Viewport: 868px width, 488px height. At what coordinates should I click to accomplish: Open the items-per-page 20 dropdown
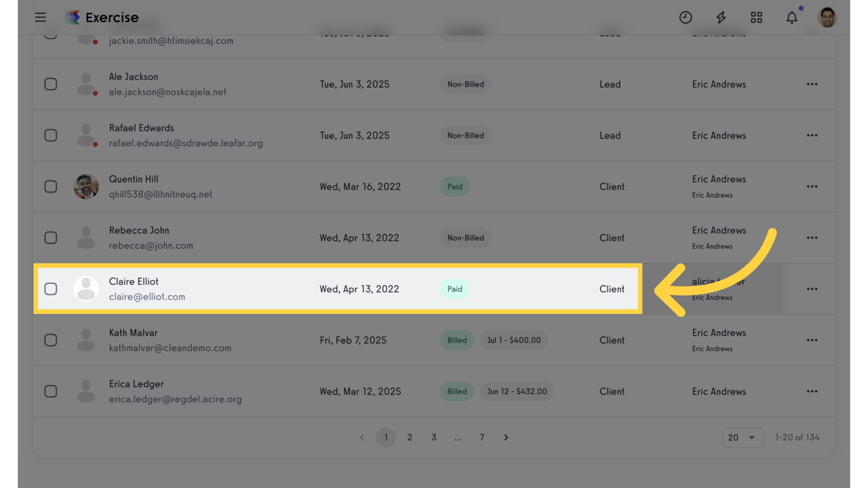[742, 437]
